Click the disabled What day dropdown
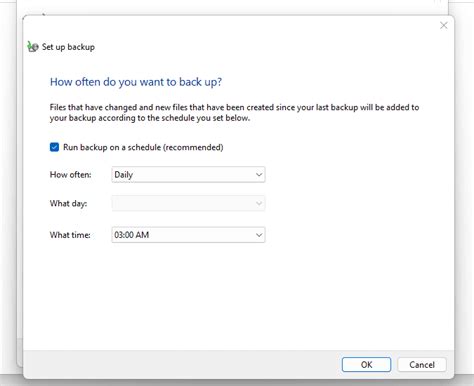This screenshot has width=474, height=386. [188, 203]
